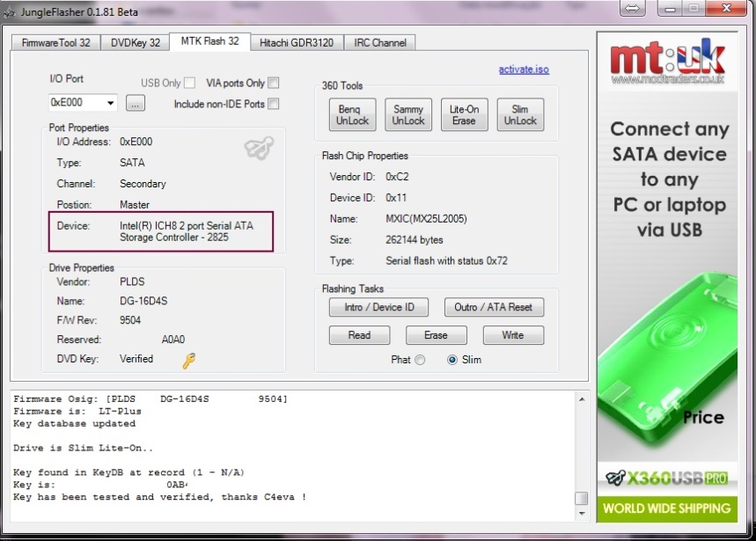Click the I/O Address 0xE000 value
This screenshot has width=756, height=541.
[136, 142]
